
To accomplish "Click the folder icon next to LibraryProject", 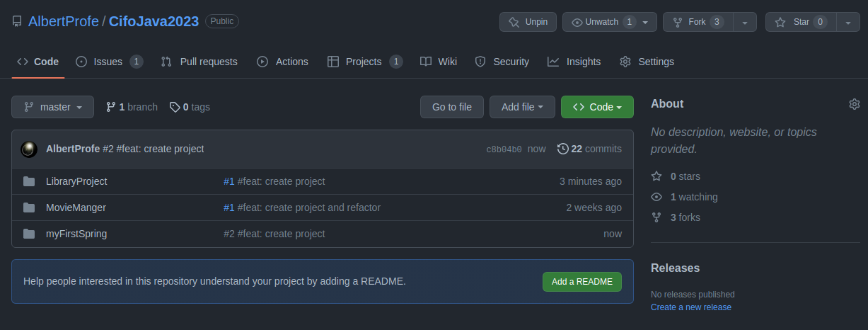I will tap(29, 181).
